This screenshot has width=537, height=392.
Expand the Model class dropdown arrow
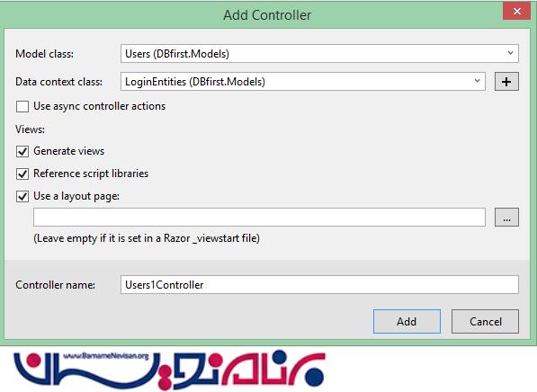tap(510, 53)
